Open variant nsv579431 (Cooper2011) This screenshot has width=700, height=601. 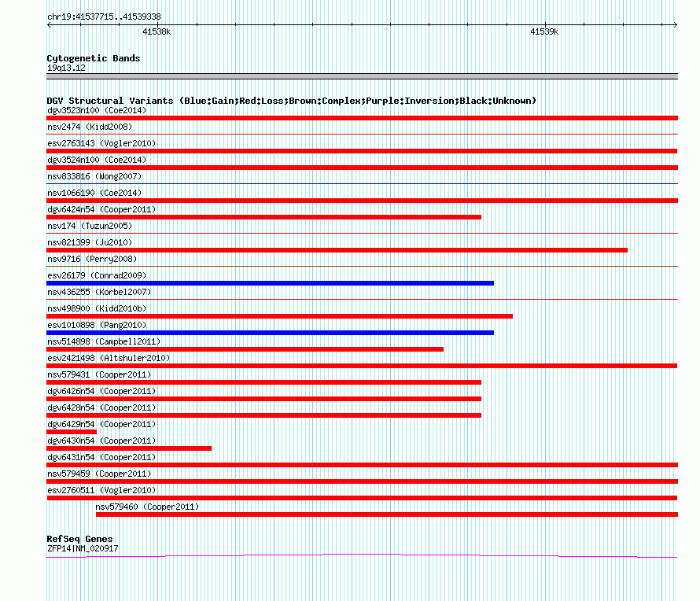[x=99, y=374]
